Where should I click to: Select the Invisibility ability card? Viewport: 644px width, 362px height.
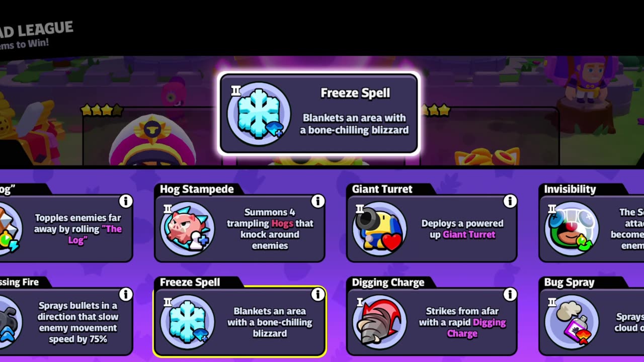coord(591,223)
